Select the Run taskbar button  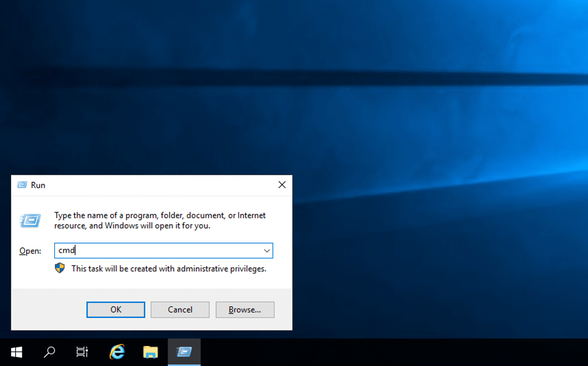click(184, 352)
